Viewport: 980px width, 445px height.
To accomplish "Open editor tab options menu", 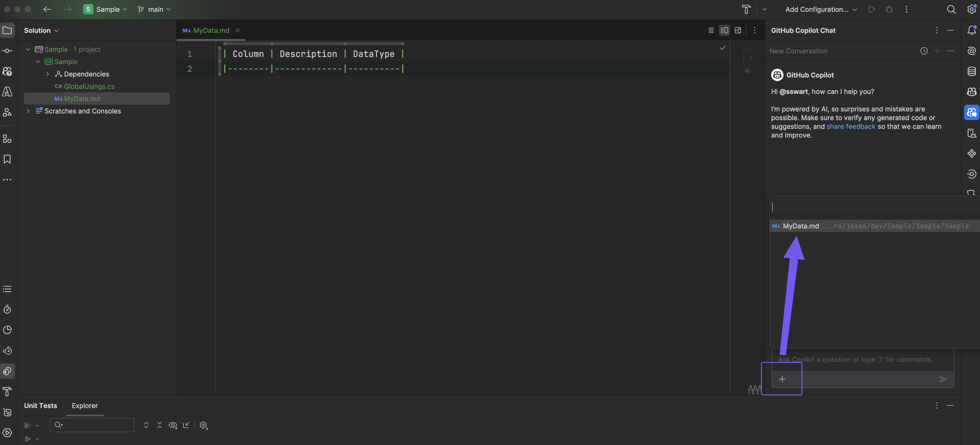I will tap(755, 31).
